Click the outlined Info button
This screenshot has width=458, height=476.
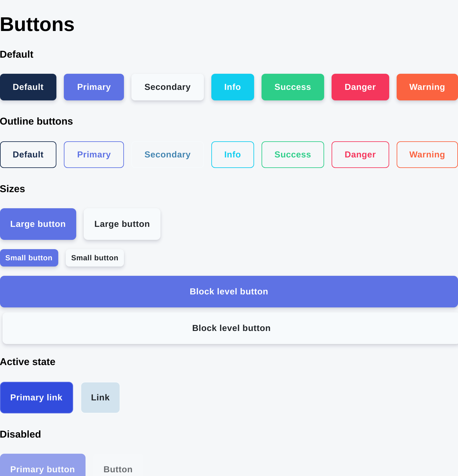pos(232,155)
